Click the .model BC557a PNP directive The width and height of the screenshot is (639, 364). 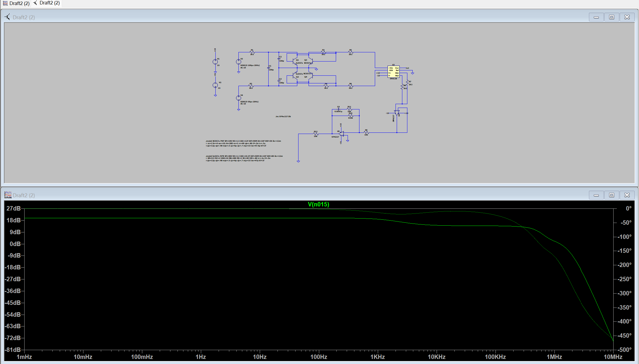[x=243, y=143]
